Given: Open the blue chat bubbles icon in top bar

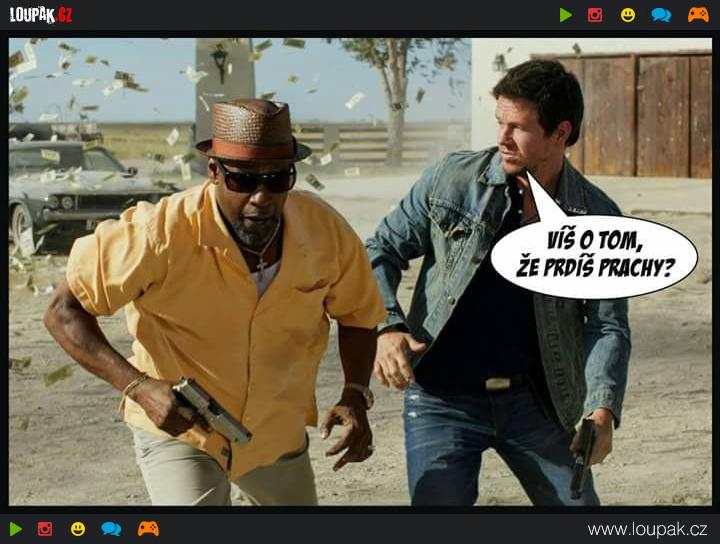Looking at the screenshot, I should click(661, 15).
